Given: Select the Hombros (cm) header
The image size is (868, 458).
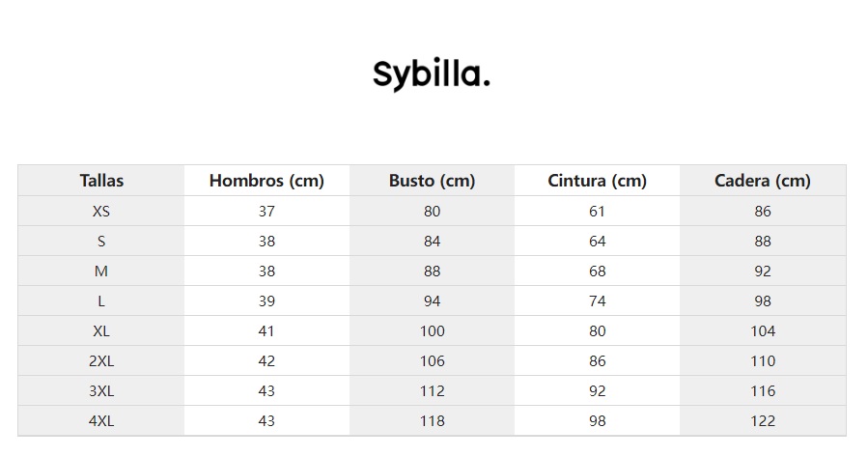Looking at the screenshot, I should pos(266,181).
